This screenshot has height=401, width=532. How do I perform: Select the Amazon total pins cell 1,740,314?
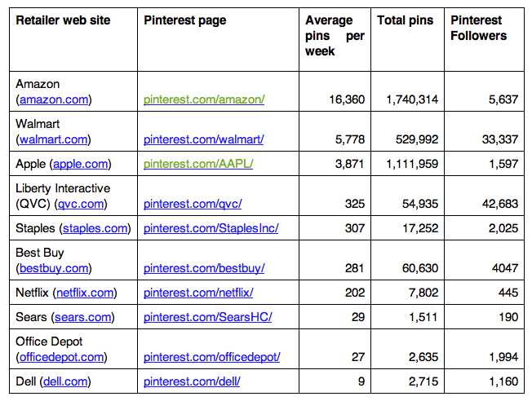409,99
